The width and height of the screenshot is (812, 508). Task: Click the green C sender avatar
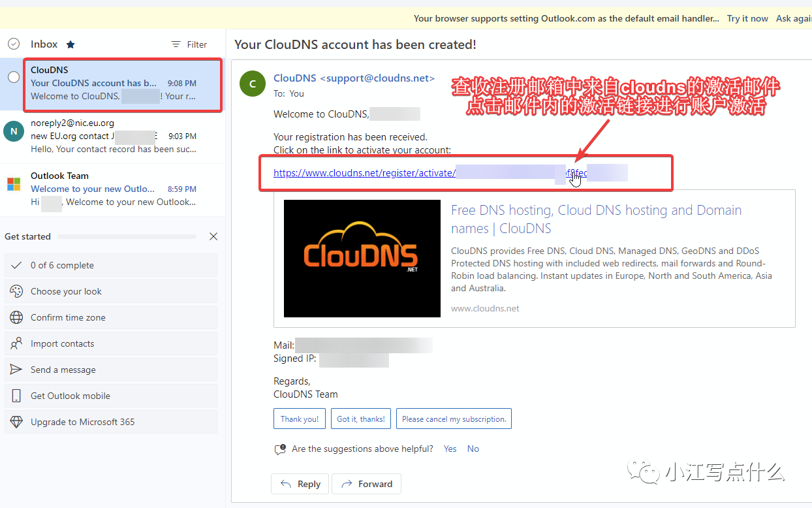tap(253, 83)
